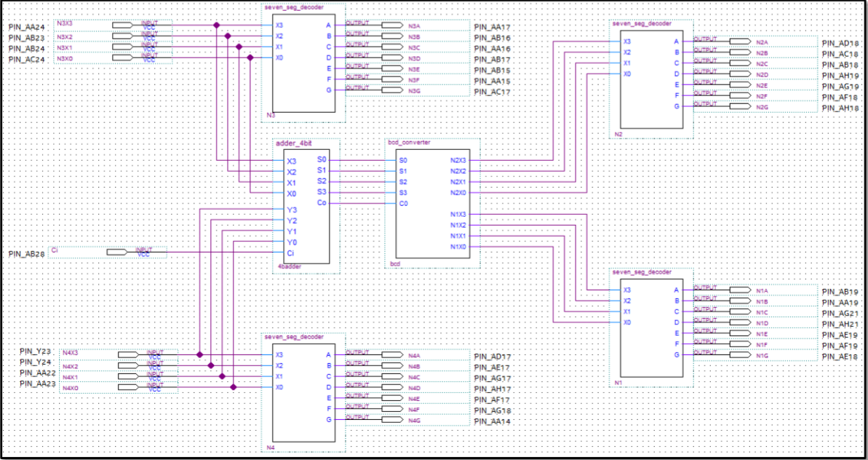Select the N4X0 input pin symbol
868x460 pixels.
click(127, 387)
